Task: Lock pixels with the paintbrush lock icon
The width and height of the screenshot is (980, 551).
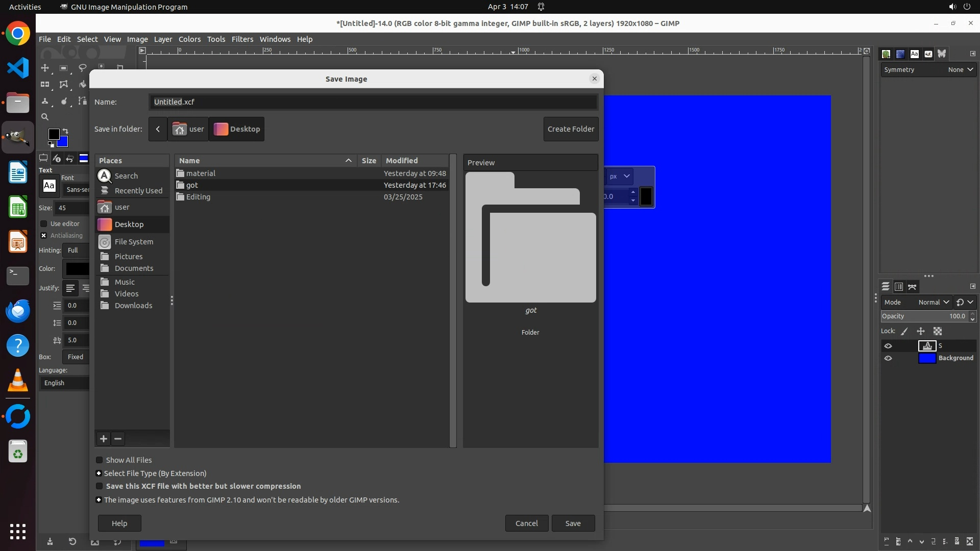Action: [x=904, y=331]
